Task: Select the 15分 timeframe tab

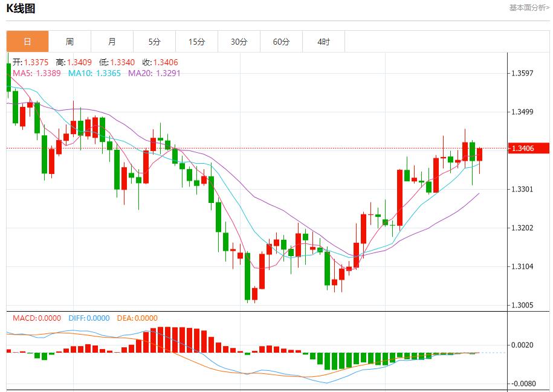Action: pos(196,42)
